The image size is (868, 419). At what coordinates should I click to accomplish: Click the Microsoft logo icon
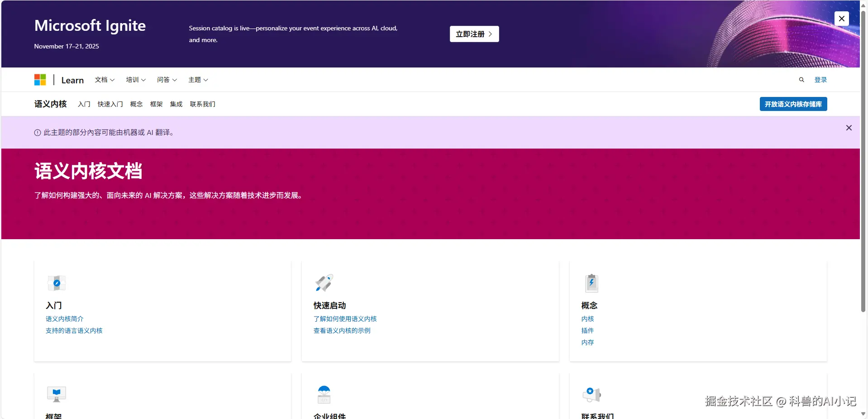pos(40,80)
